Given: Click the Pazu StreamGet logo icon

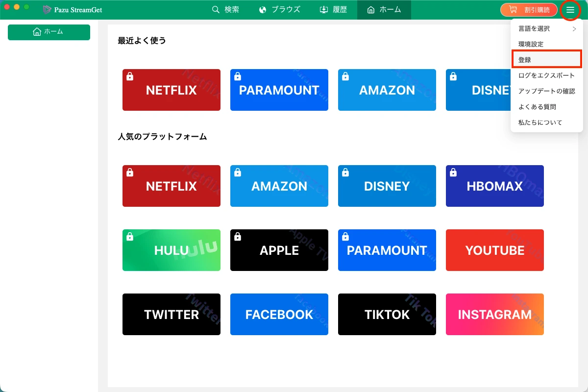Looking at the screenshot, I should click(x=47, y=9).
